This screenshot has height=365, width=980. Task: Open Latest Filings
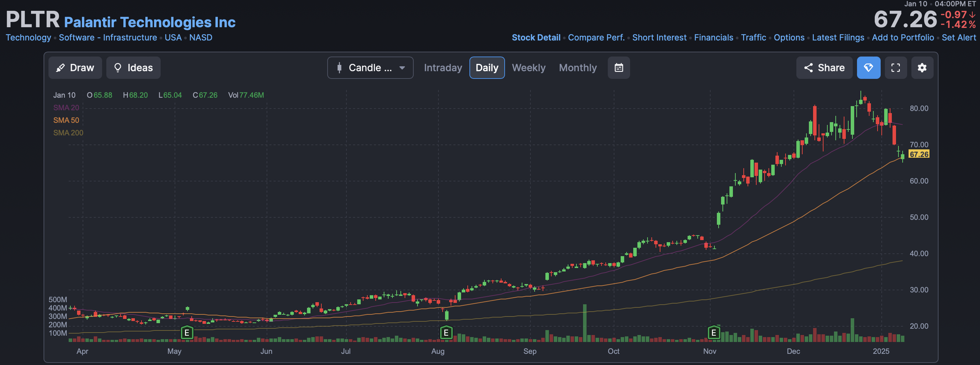(838, 38)
